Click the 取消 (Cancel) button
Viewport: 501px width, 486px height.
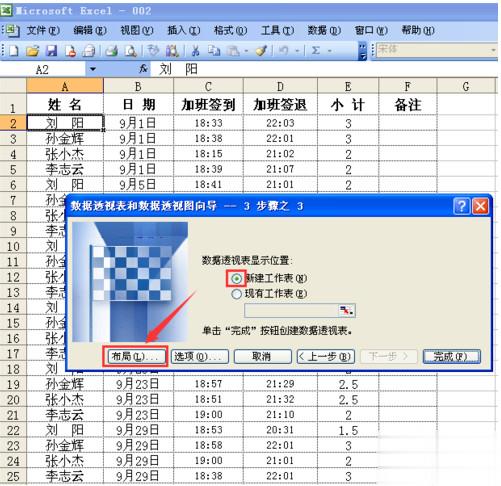(263, 357)
